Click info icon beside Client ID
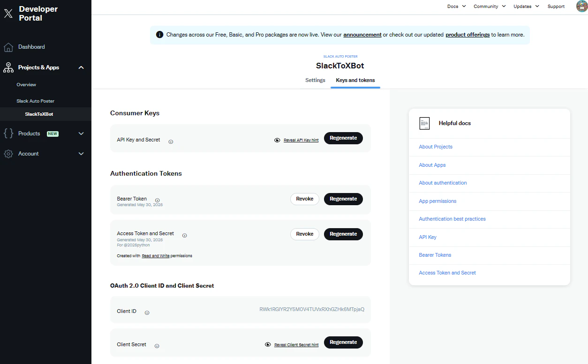Image resolution: width=588 pixels, height=364 pixels. (x=147, y=312)
